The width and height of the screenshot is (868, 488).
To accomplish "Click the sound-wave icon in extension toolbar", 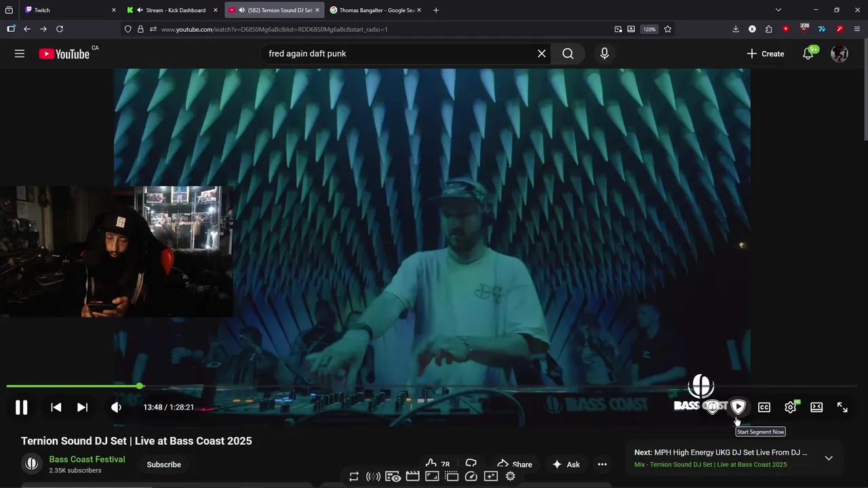I will (x=373, y=476).
